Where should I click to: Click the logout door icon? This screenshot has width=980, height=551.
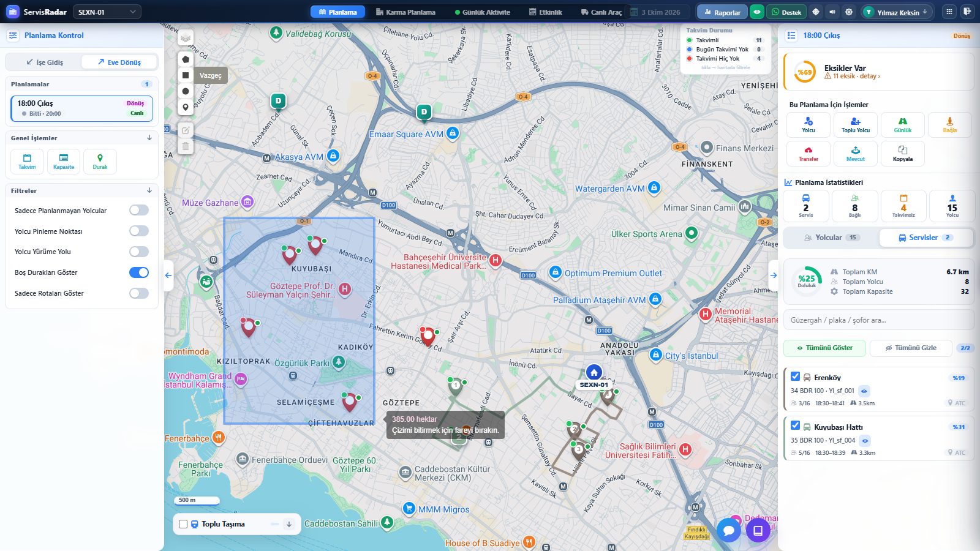click(967, 12)
